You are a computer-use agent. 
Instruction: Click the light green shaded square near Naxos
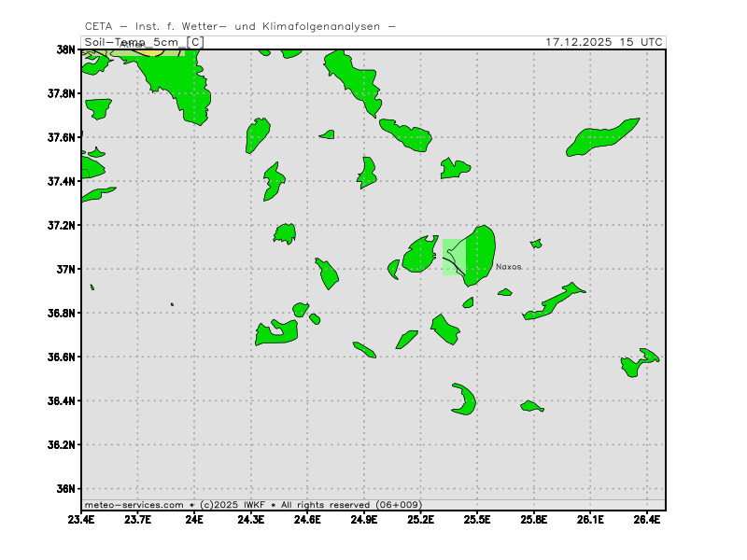point(453,257)
